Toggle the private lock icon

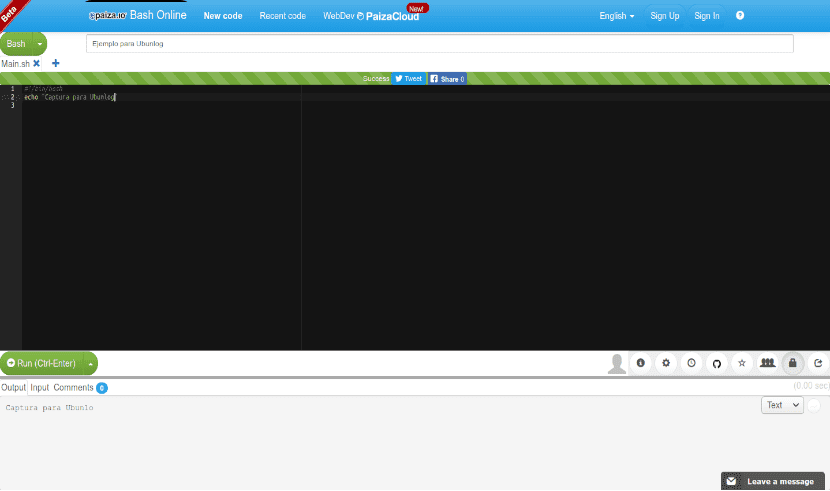pyautogui.click(x=792, y=363)
